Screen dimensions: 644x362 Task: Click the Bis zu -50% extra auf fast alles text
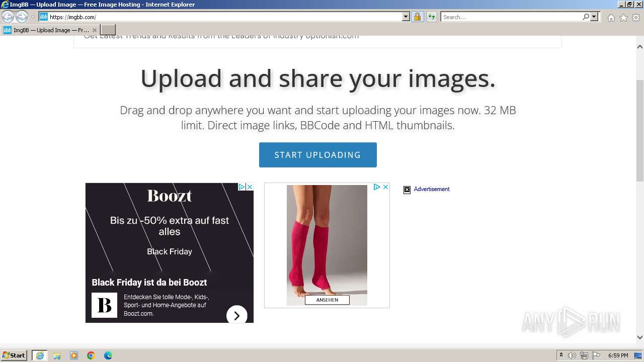pos(170,226)
